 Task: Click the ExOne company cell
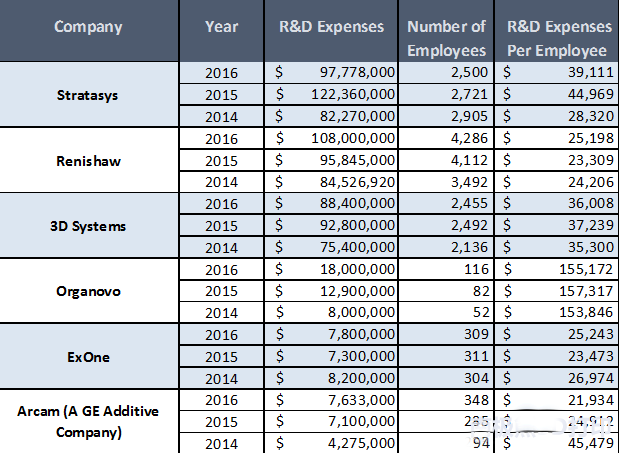coord(89,356)
